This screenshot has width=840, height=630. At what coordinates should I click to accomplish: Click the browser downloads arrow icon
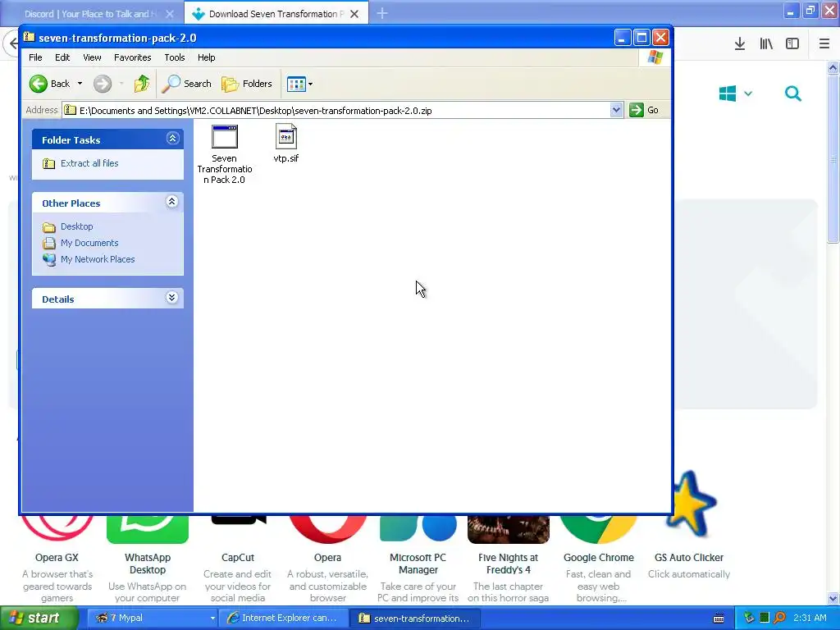tap(740, 44)
